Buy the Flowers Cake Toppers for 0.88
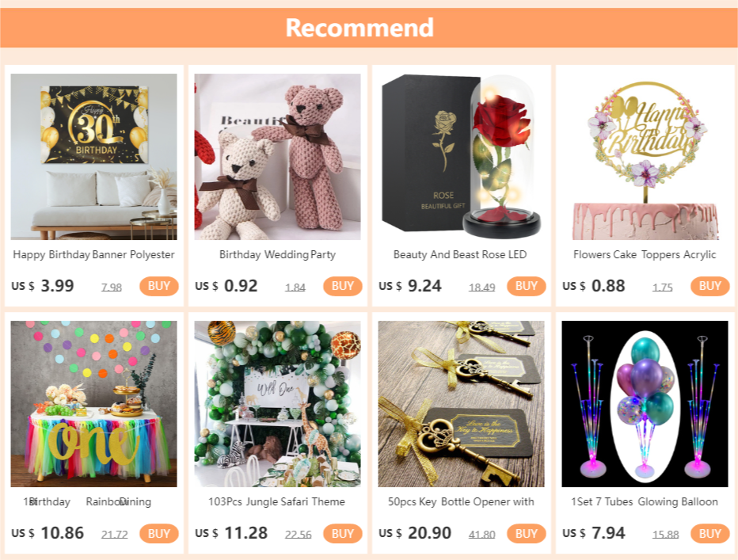Screen dimensions: 738x560 (709, 286)
